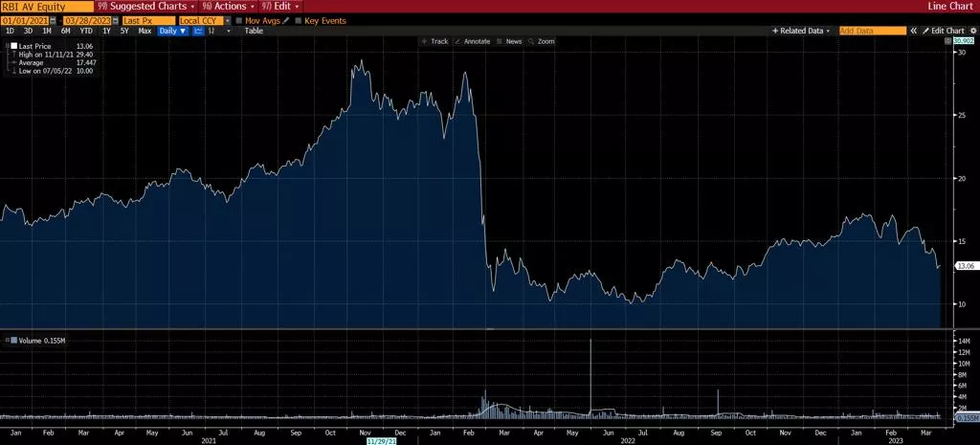The width and height of the screenshot is (980, 445).
Task: Click the Zoom magnifier tool
Action: tap(541, 41)
